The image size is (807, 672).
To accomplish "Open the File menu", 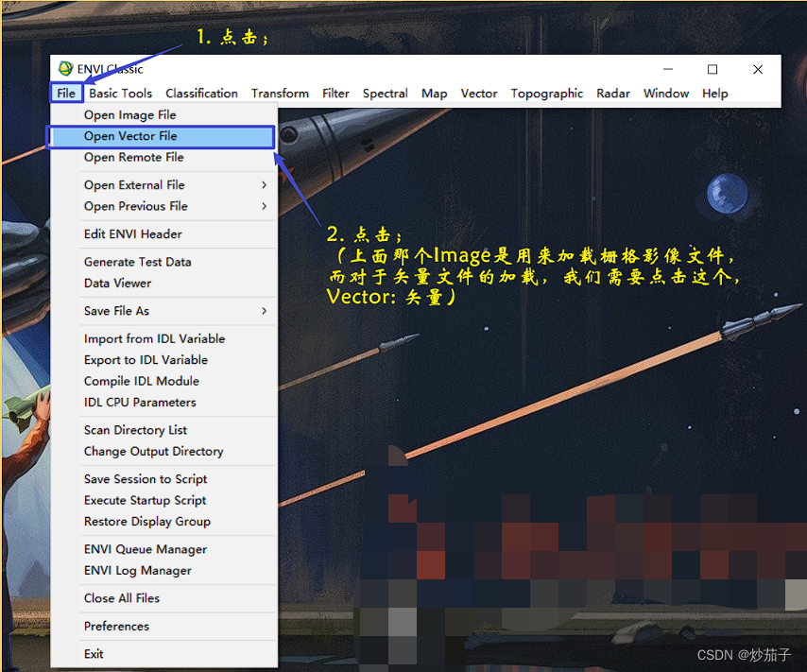I will pos(66,94).
